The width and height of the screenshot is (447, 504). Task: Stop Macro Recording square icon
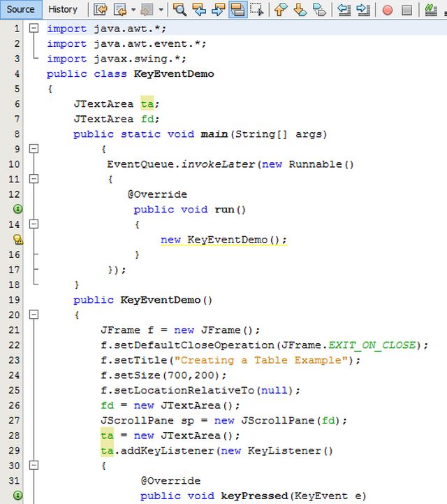407,10
